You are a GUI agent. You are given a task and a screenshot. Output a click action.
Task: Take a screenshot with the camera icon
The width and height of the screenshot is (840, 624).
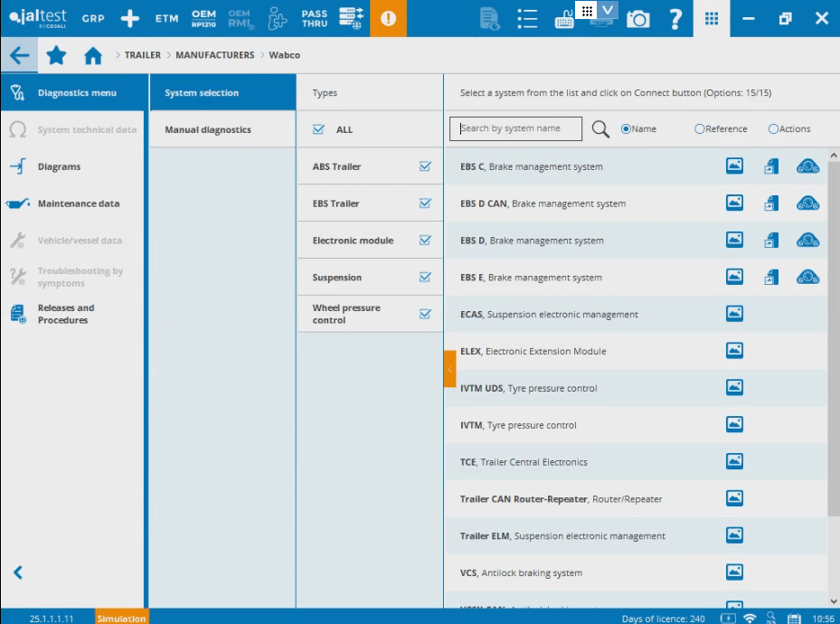click(x=638, y=18)
